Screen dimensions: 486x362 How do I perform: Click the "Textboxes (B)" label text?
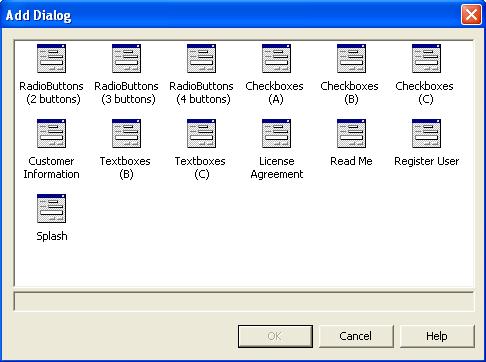click(x=125, y=168)
